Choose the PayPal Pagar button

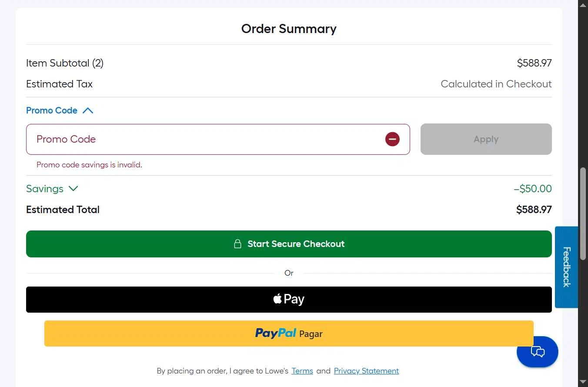click(x=289, y=334)
